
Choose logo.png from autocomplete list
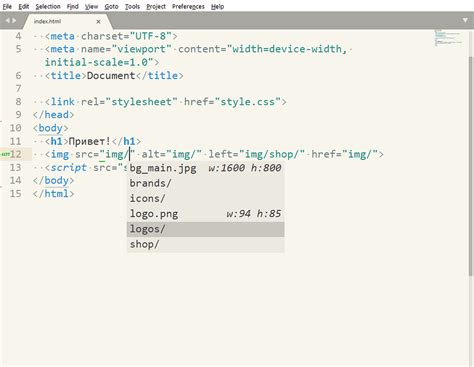pyautogui.click(x=205, y=214)
